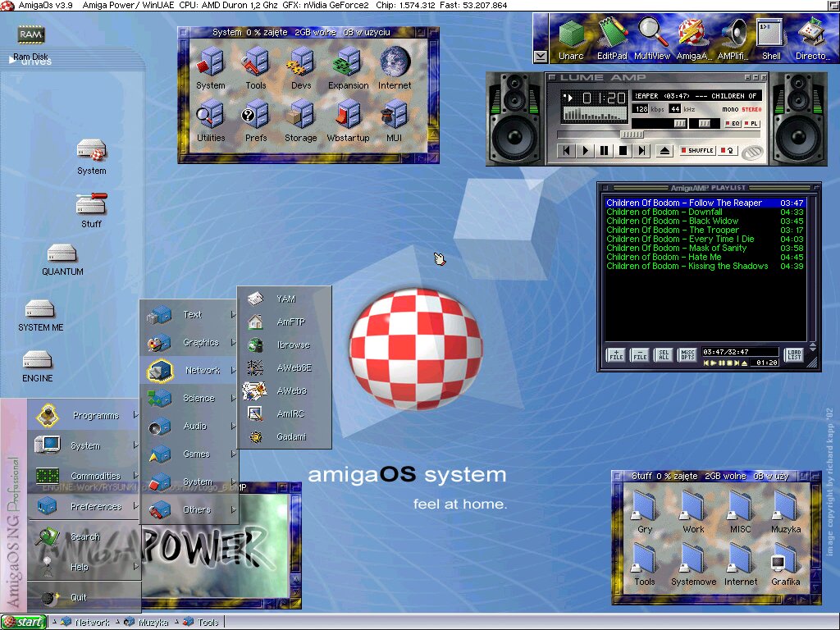
Task: Toggle the PL playlist button in Lume Amp
Action: coord(751,124)
